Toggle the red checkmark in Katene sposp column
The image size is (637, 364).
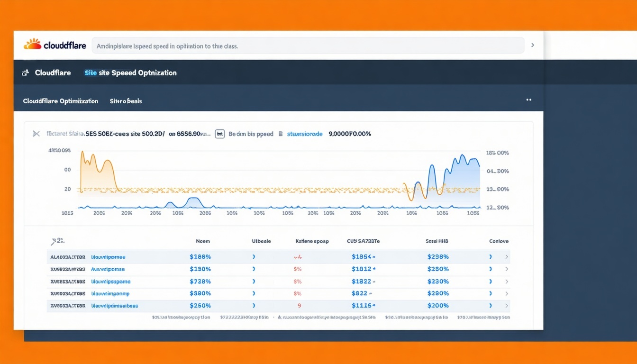pos(298,256)
